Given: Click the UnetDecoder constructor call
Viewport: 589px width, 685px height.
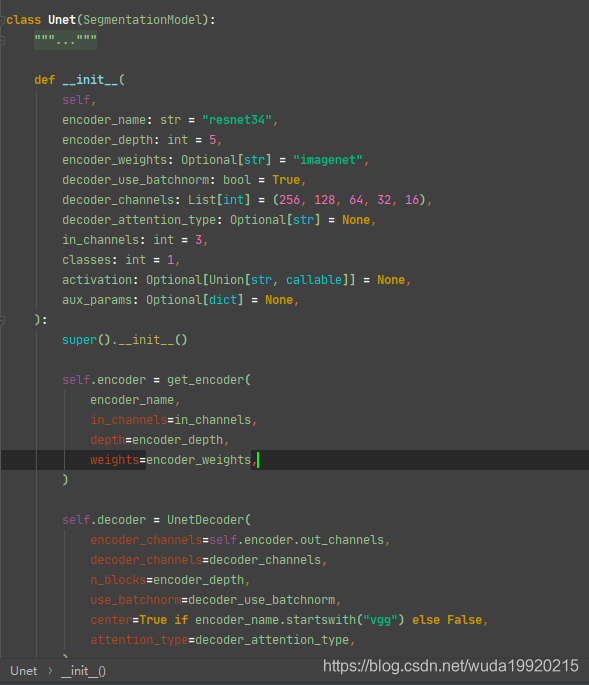Looking at the screenshot, I should coord(205,520).
